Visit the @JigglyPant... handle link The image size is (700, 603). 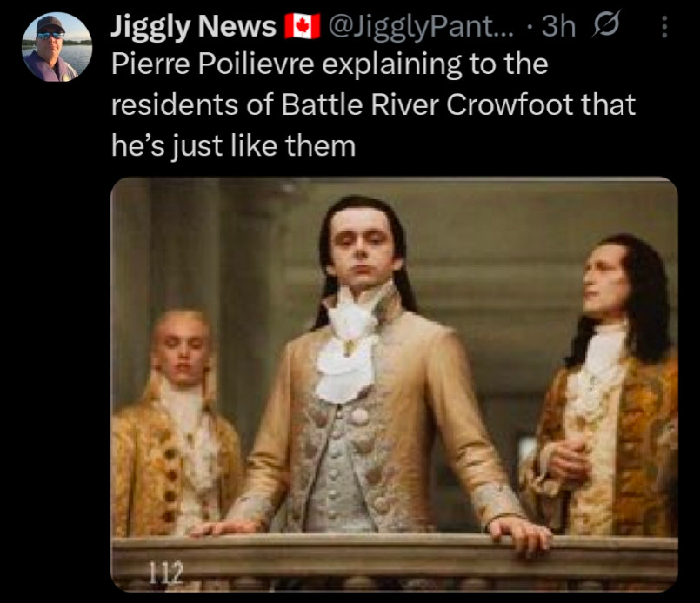(x=421, y=26)
